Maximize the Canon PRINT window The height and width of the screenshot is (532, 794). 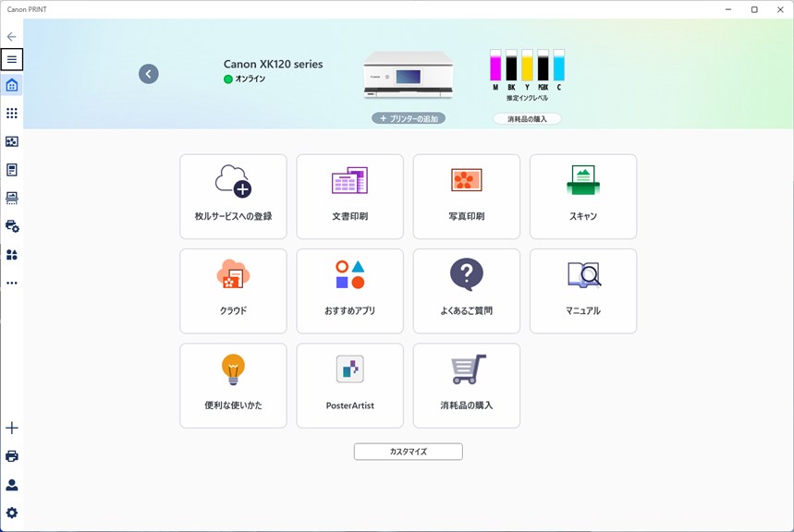point(754,9)
